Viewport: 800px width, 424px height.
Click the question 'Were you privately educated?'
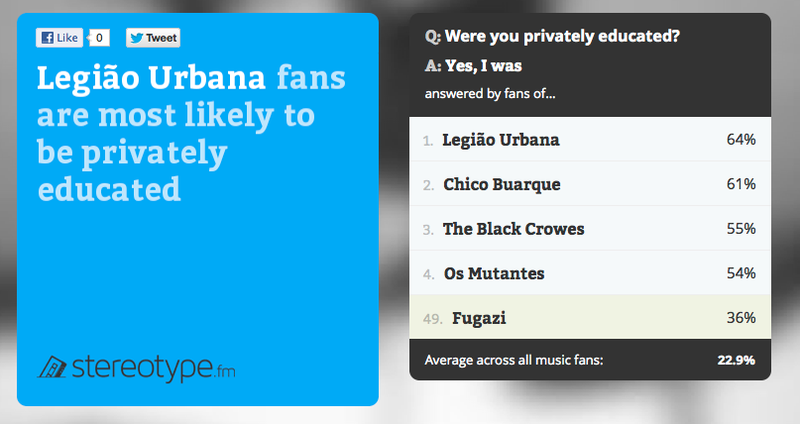coord(562,36)
